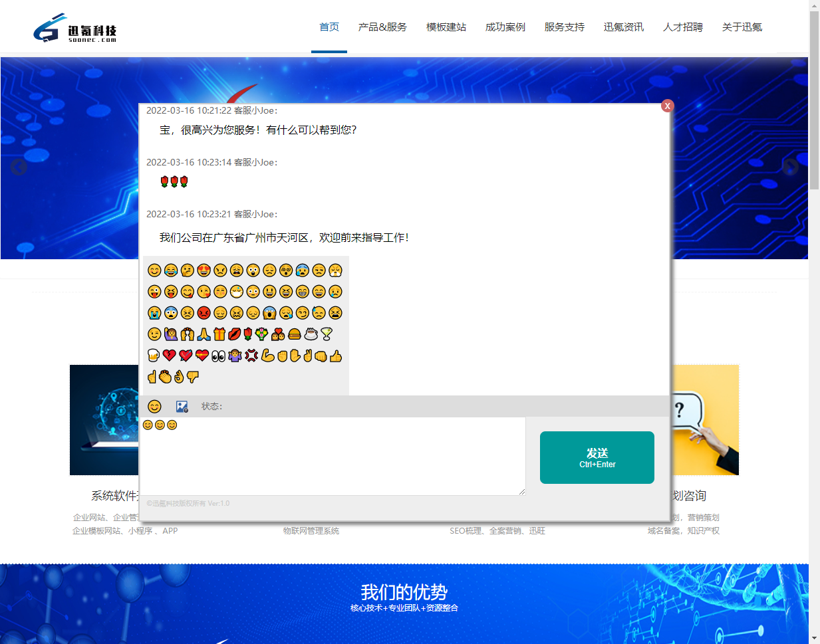Insert the couple with heart emoji
This screenshot has width=820, height=644.
[x=278, y=334]
